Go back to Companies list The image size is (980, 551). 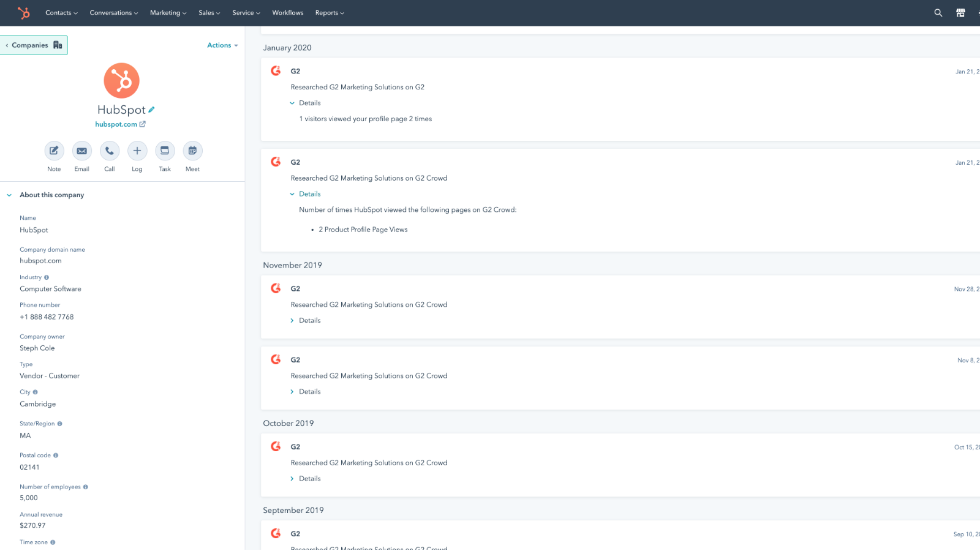(x=34, y=45)
